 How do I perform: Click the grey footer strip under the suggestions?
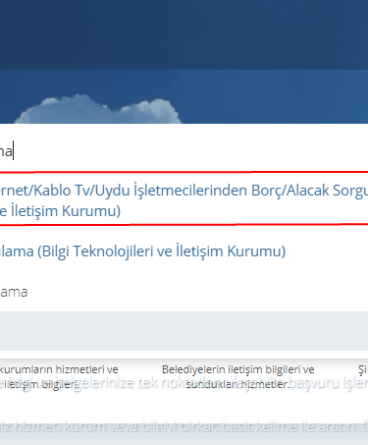(184, 331)
